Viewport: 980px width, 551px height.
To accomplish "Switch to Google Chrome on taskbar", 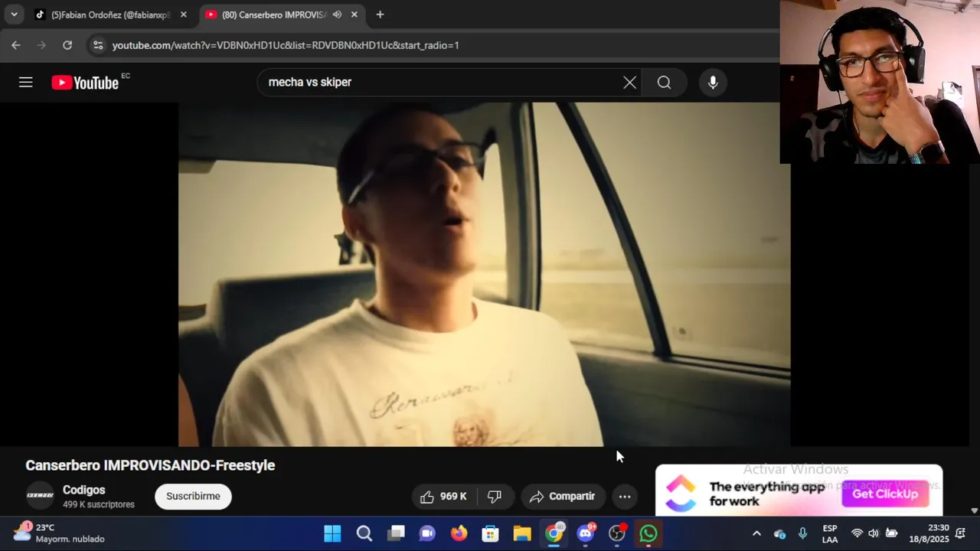I will (554, 533).
